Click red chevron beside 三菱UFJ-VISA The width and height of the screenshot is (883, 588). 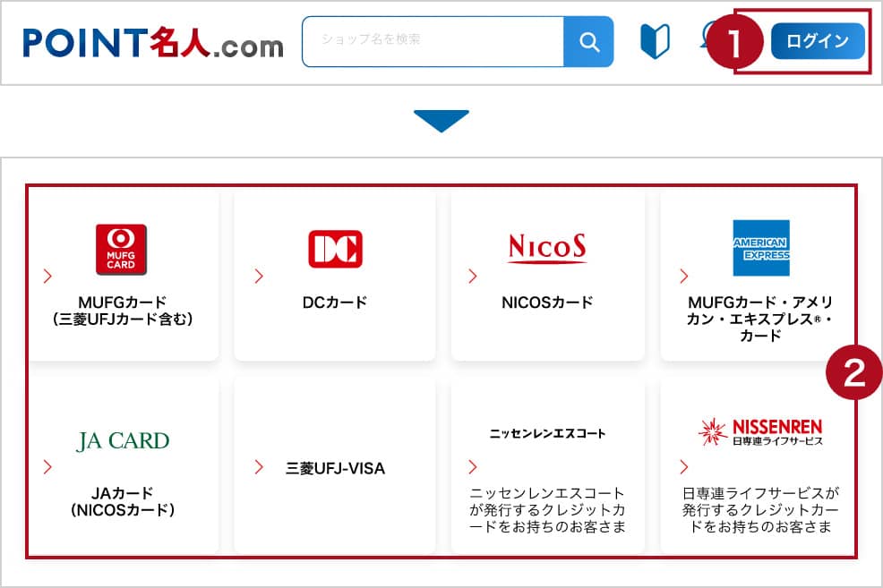[259, 467]
